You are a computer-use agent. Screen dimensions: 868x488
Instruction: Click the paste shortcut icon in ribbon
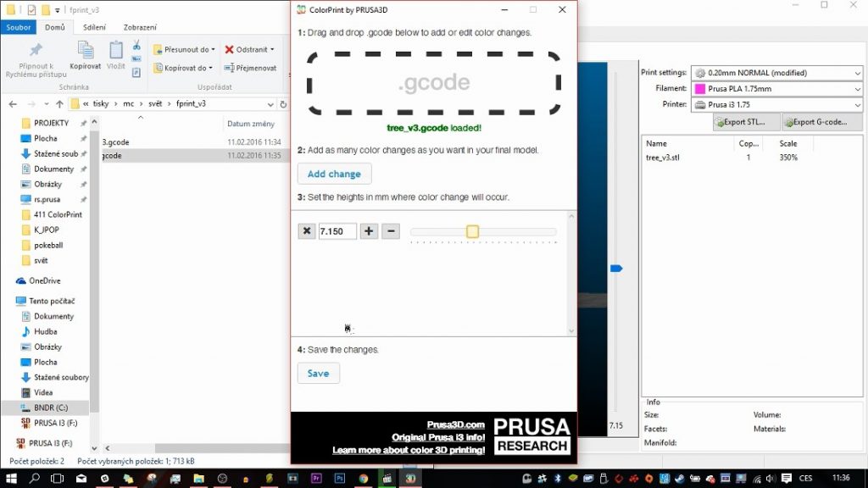click(x=136, y=72)
